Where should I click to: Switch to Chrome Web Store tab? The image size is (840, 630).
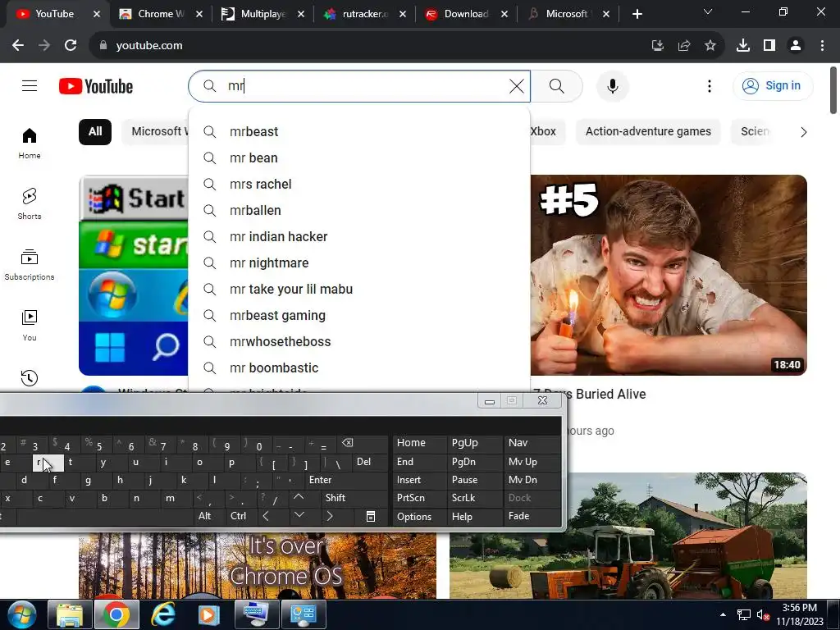point(162,15)
